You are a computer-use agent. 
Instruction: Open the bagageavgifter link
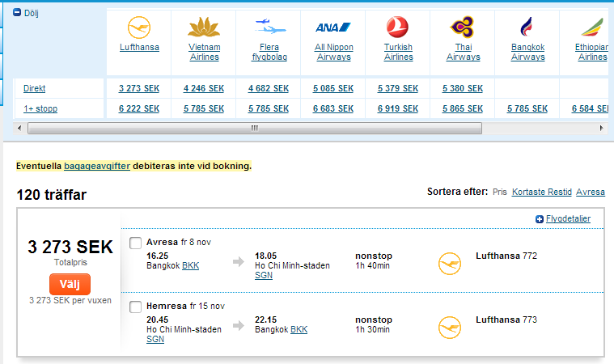[97, 166]
